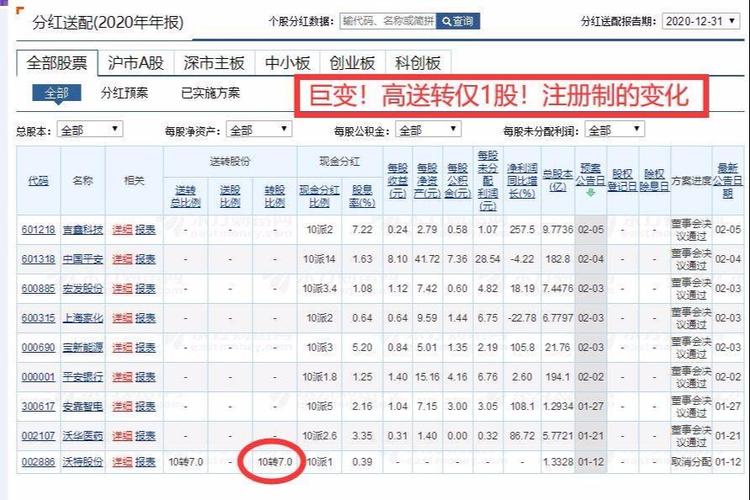Screen dimensions: 750x500
Task: Focus the stock code search input field
Action: [x=388, y=21]
